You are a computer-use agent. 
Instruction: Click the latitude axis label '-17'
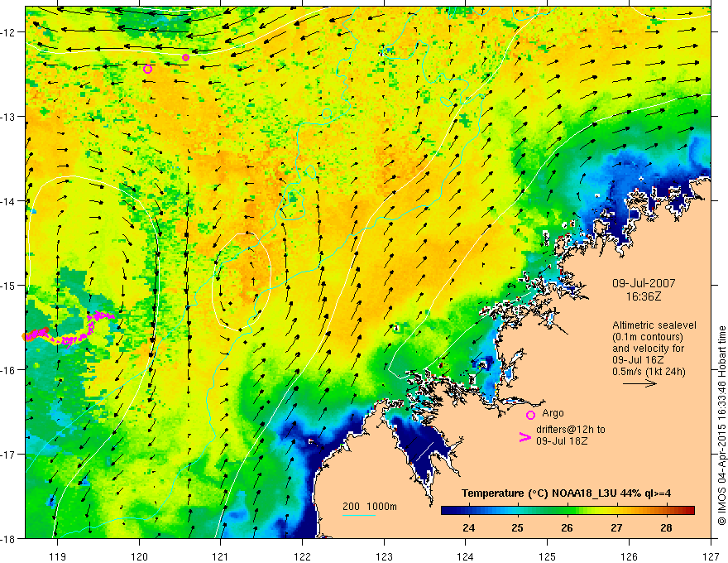(8, 455)
